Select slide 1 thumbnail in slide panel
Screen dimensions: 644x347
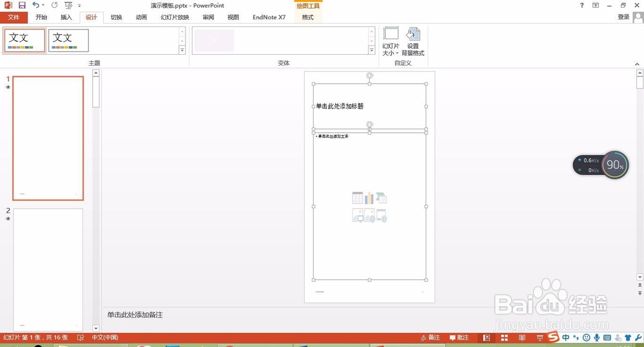pos(48,138)
